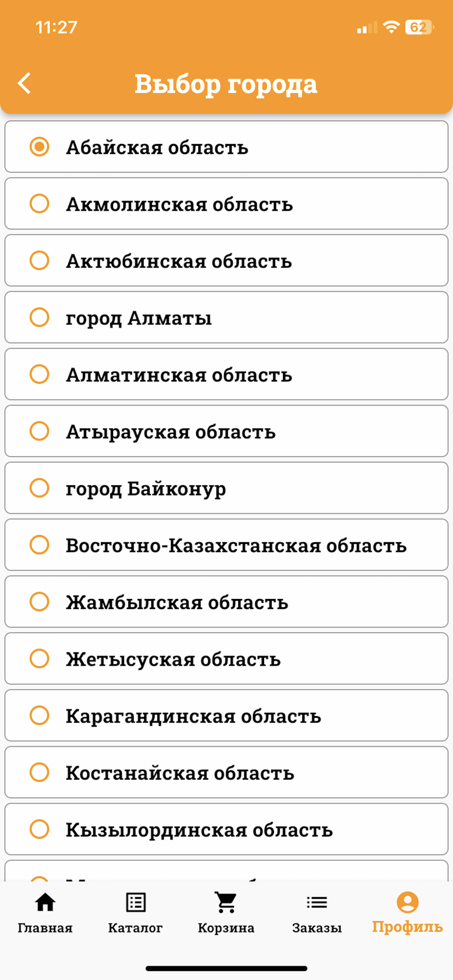
Task: Select the Акмолинская область radio button
Action: tap(40, 203)
